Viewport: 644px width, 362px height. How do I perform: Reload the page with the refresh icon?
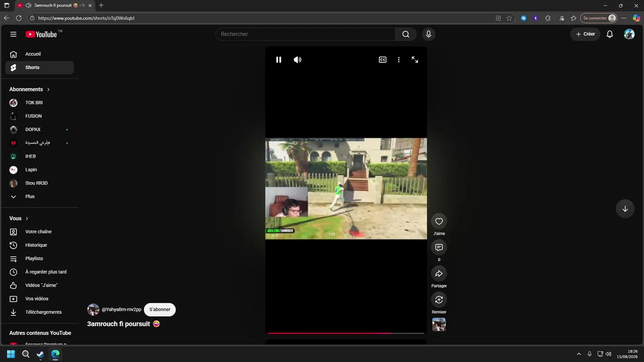click(x=19, y=18)
